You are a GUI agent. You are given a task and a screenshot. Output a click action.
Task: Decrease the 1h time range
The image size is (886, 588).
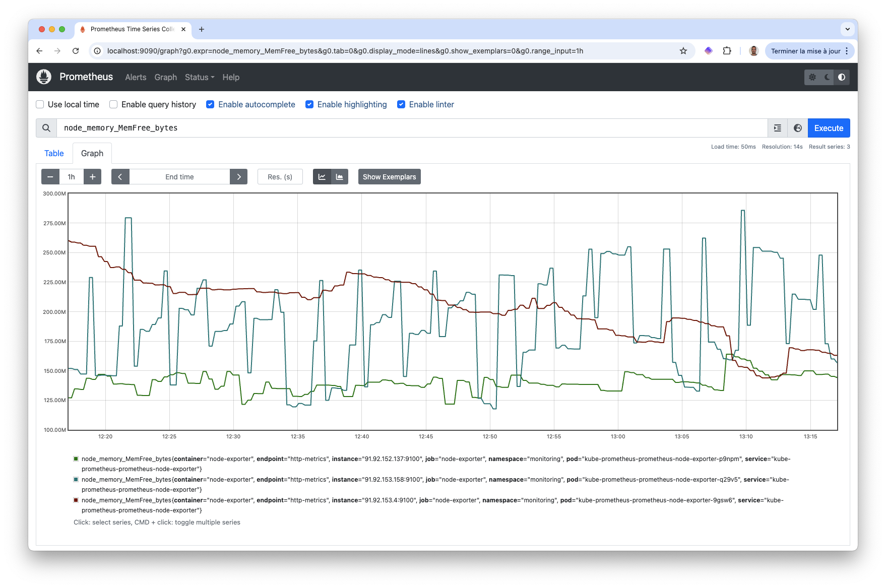[50, 177]
